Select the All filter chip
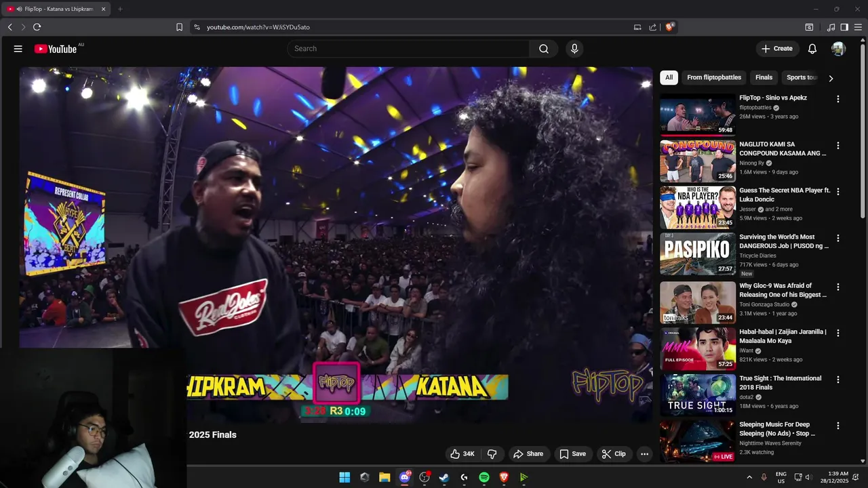 pyautogui.click(x=669, y=77)
